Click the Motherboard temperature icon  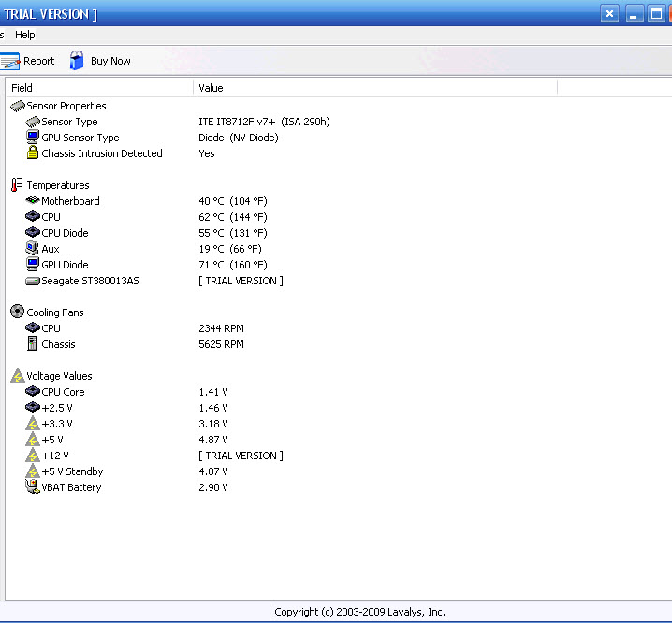33,200
